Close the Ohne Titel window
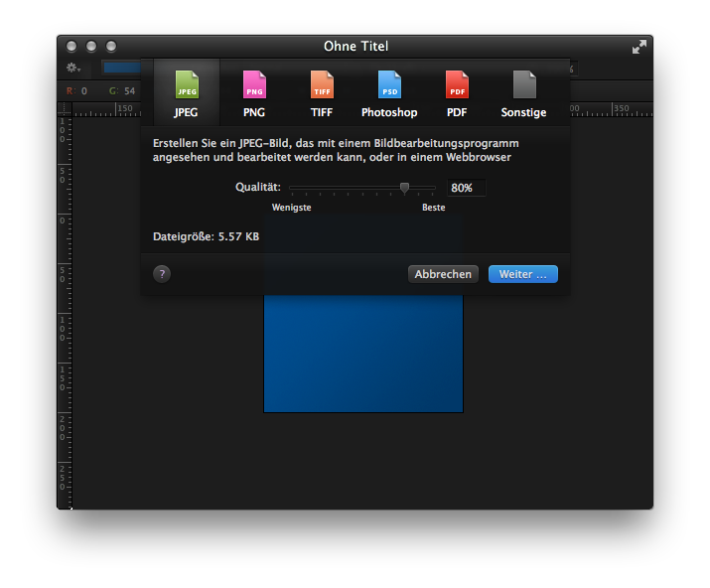The width and height of the screenshot is (710, 588). pyautogui.click(x=71, y=47)
